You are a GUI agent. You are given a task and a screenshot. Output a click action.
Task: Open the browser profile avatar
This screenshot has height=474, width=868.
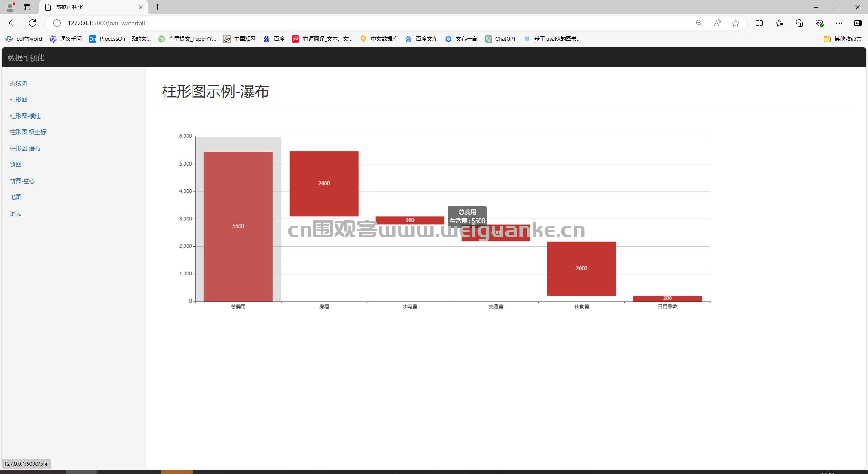point(10,7)
